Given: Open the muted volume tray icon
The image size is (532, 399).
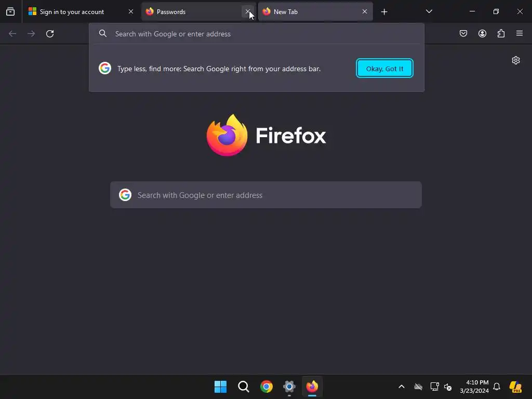Looking at the screenshot, I should coord(448,387).
